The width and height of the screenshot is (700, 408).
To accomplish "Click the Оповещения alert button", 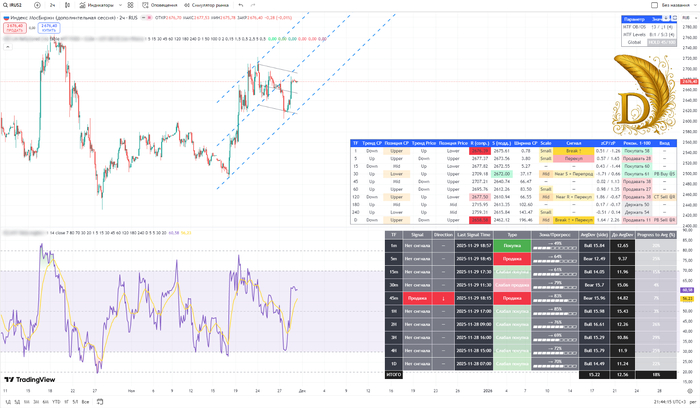I will coord(160,5).
